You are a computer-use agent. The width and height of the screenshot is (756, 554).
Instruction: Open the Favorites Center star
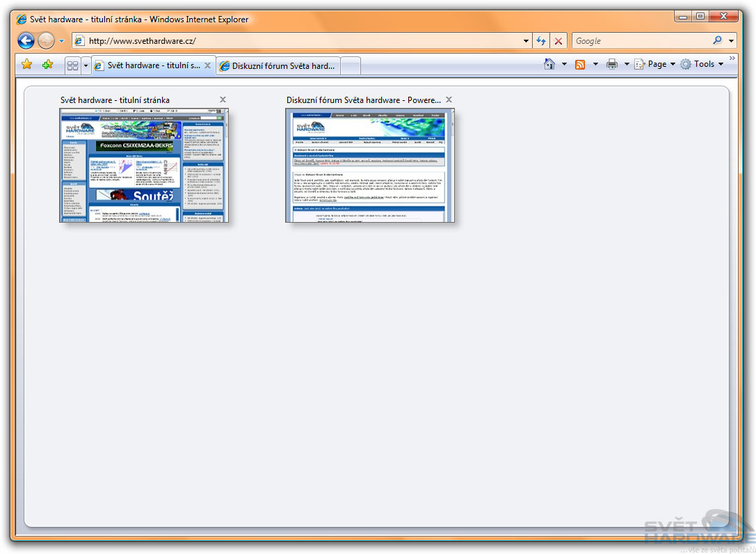[26, 65]
